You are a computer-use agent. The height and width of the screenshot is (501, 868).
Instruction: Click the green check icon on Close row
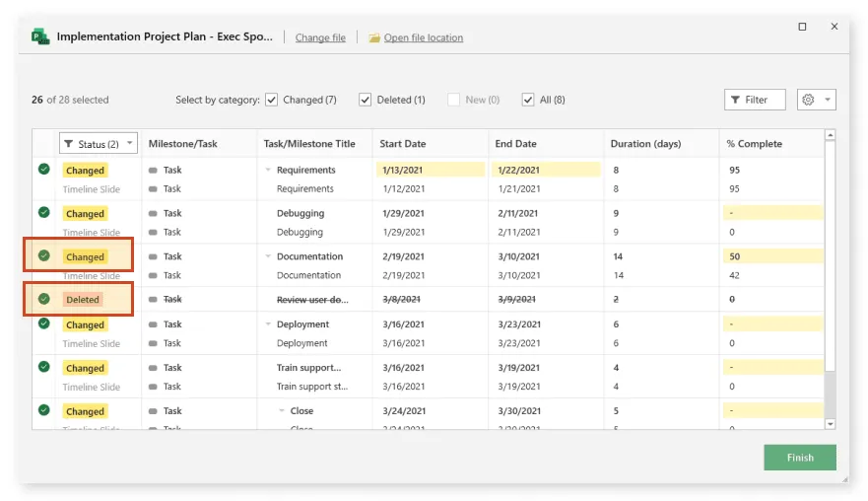[x=43, y=410]
